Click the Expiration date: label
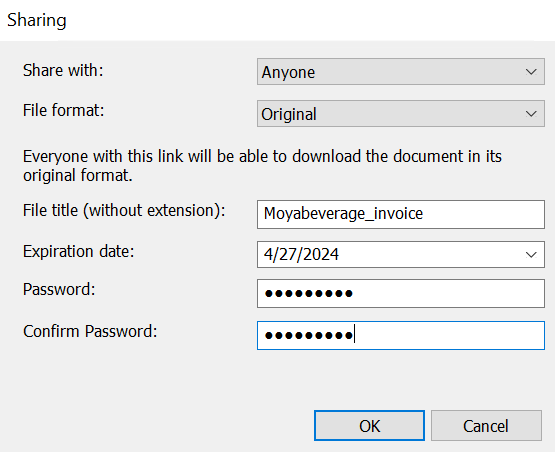The width and height of the screenshot is (555, 452). 79,251
